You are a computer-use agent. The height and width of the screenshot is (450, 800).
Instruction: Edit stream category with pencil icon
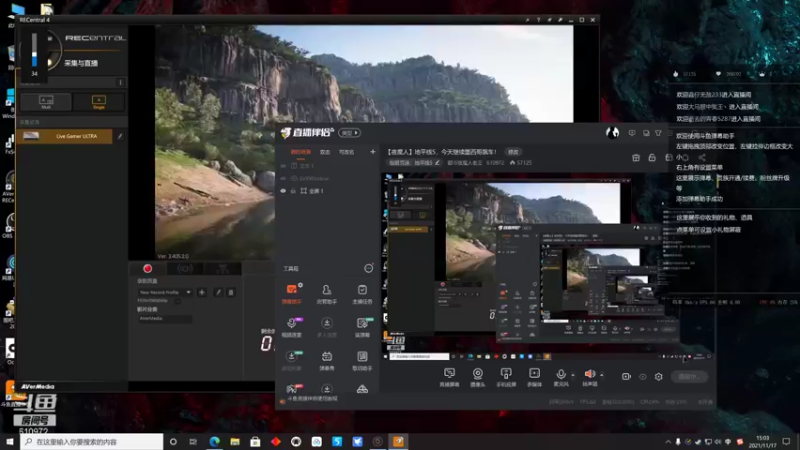pos(437,163)
